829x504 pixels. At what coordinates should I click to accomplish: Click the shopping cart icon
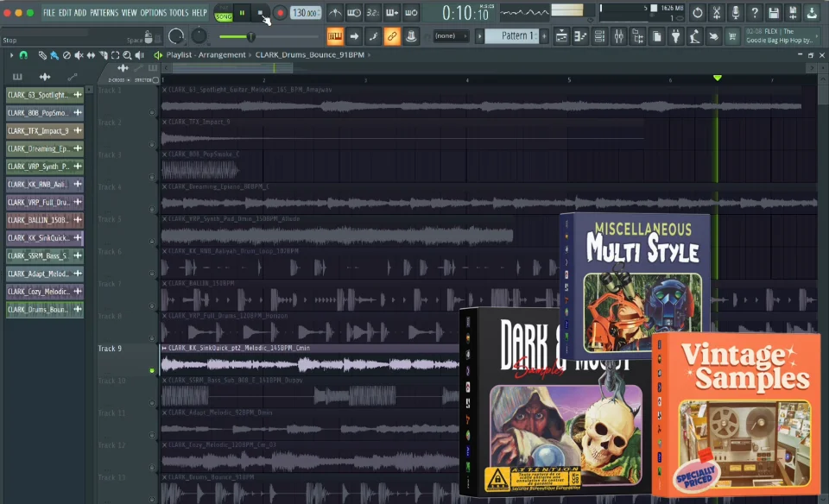(x=732, y=36)
